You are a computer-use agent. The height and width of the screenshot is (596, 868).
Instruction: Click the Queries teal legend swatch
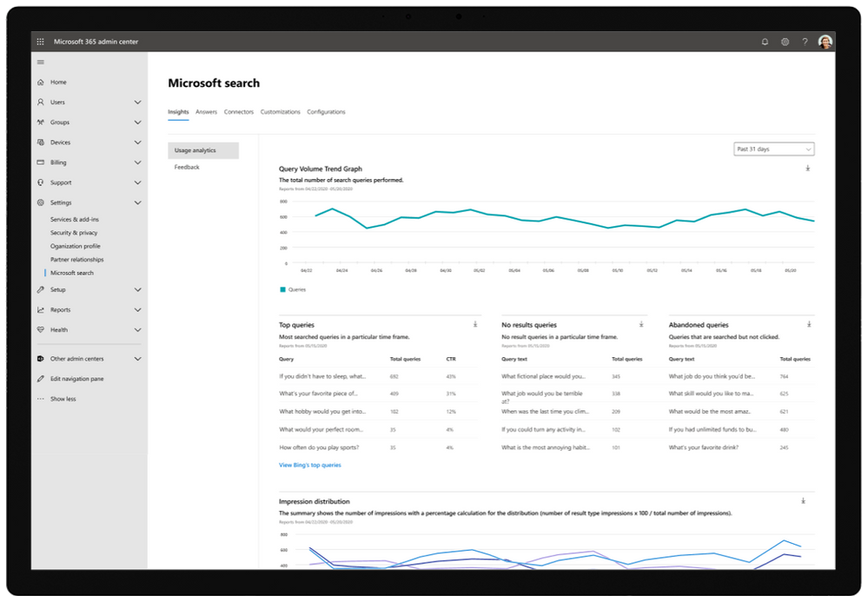point(283,289)
